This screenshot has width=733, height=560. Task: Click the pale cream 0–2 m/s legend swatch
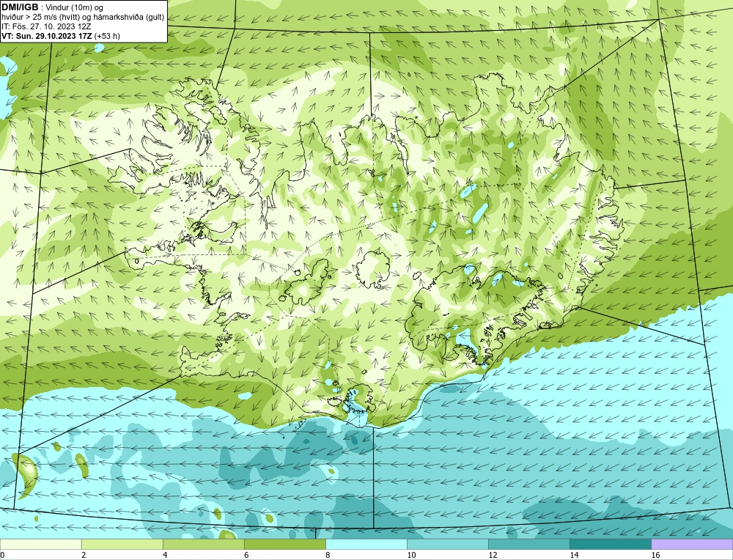[x=40, y=544]
